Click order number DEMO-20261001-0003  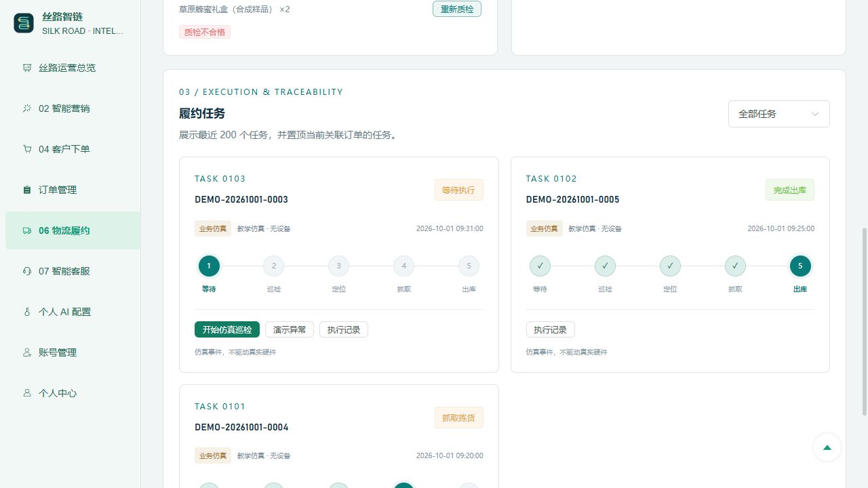[241, 199]
